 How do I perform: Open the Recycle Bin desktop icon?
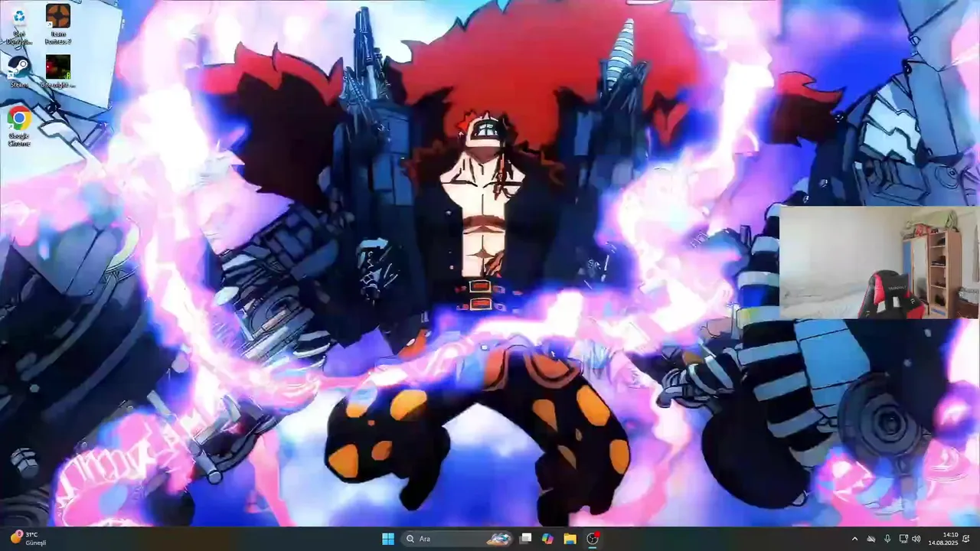pos(19,24)
